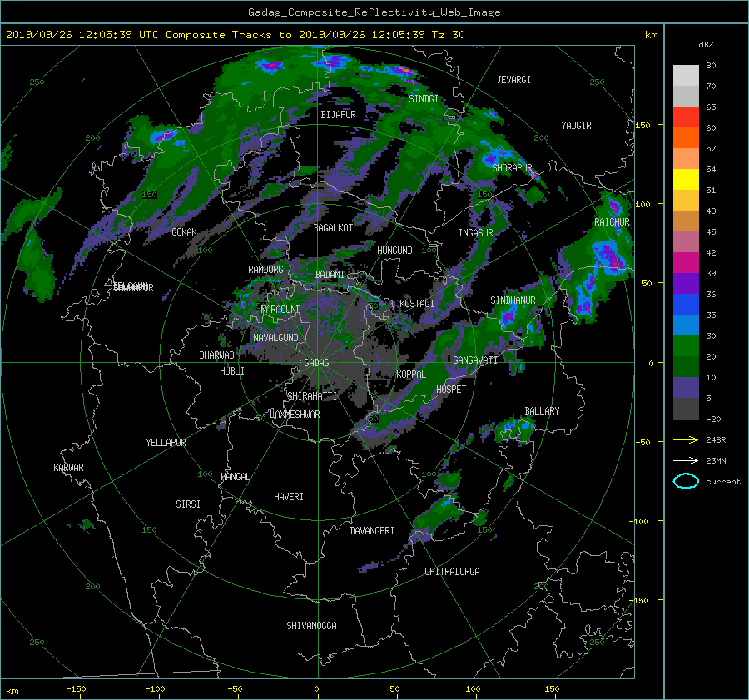The width and height of the screenshot is (749, 700).
Task: Click the 150 tick on right axis
Action: pos(643,125)
